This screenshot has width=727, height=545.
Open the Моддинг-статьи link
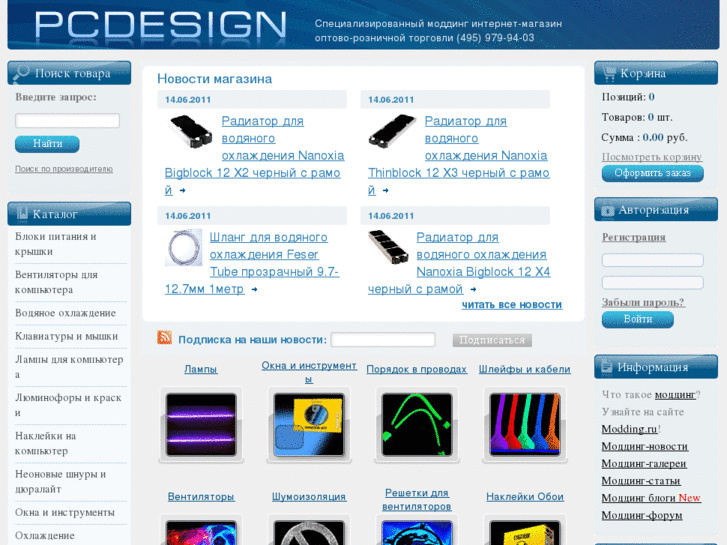(641, 481)
